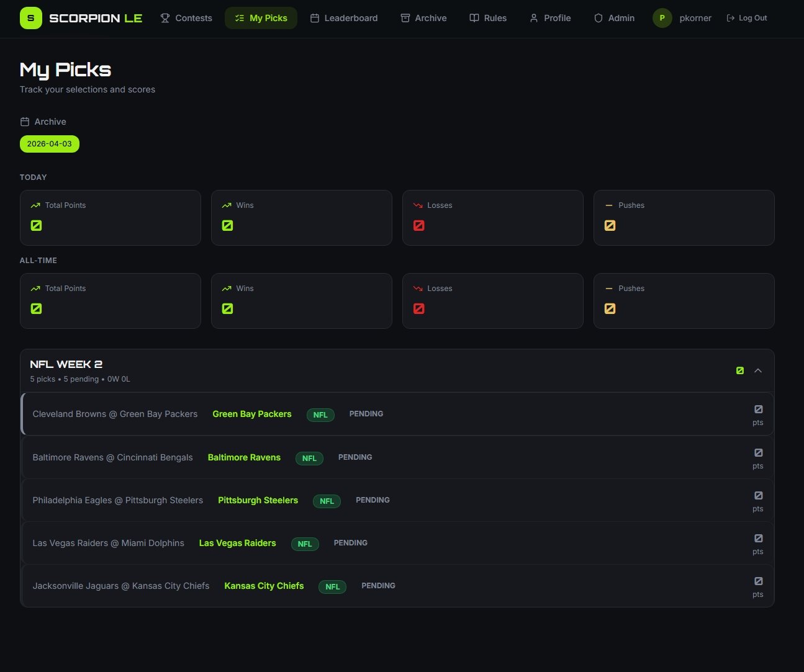The width and height of the screenshot is (804, 672).
Task: Switch to the My Picks tab
Action: click(x=261, y=18)
